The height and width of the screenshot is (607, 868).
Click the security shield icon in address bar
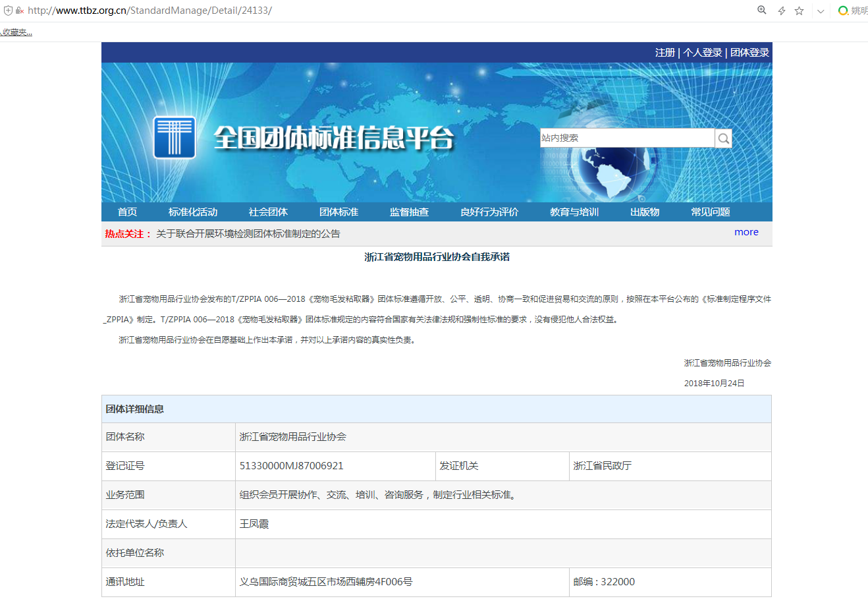pos(8,11)
